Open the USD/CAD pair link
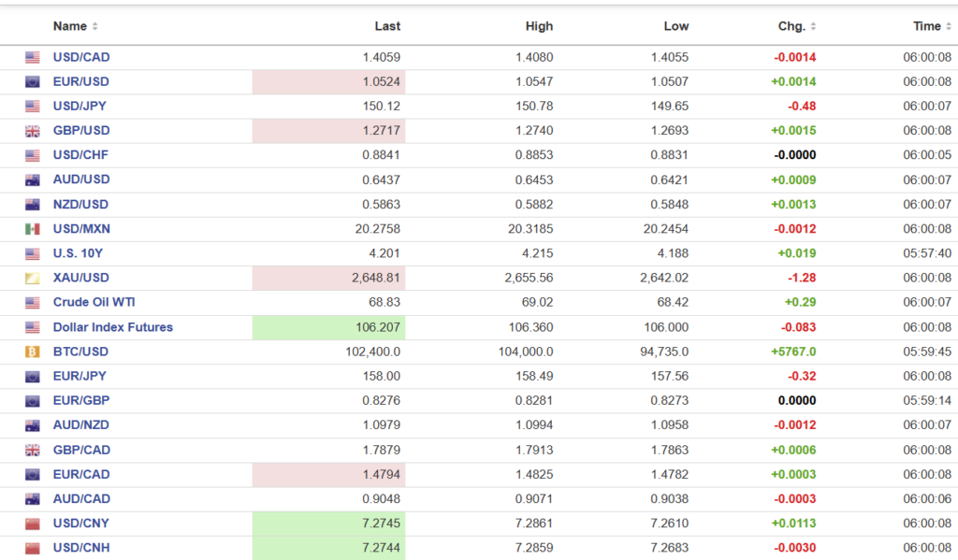Screen dimensions: 958x560 click(81, 57)
